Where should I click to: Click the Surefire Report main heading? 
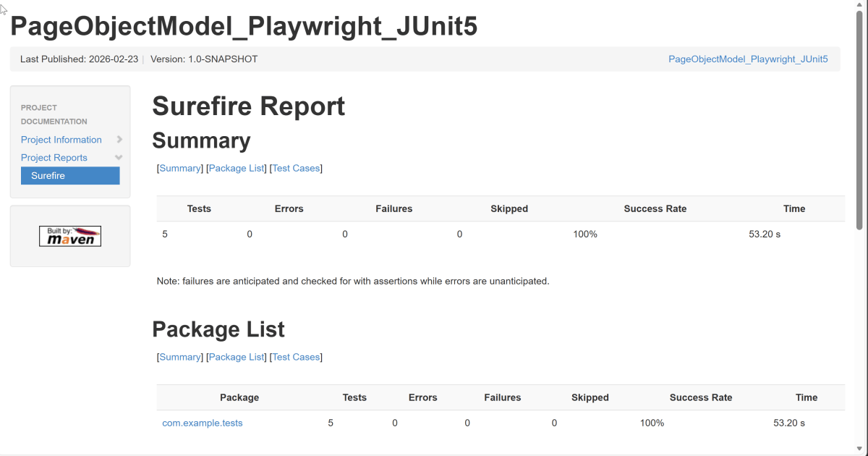248,106
